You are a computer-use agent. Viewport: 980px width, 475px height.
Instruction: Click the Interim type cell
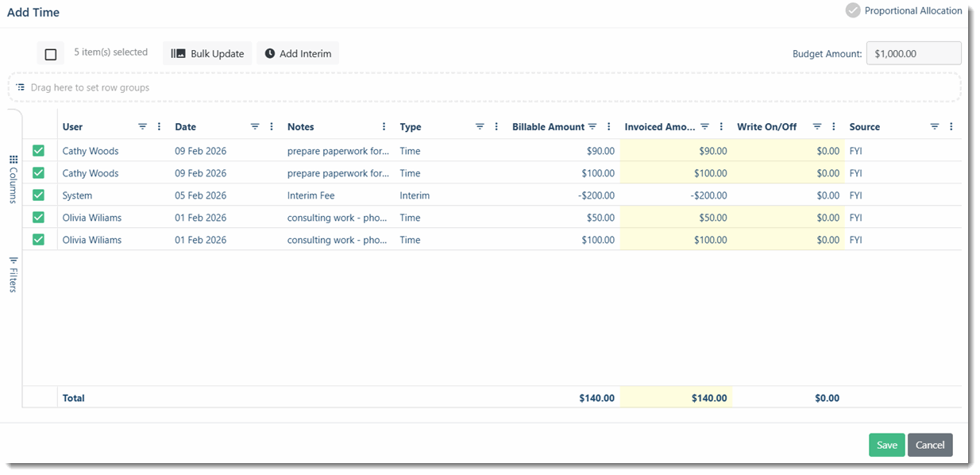(x=451, y=195)
